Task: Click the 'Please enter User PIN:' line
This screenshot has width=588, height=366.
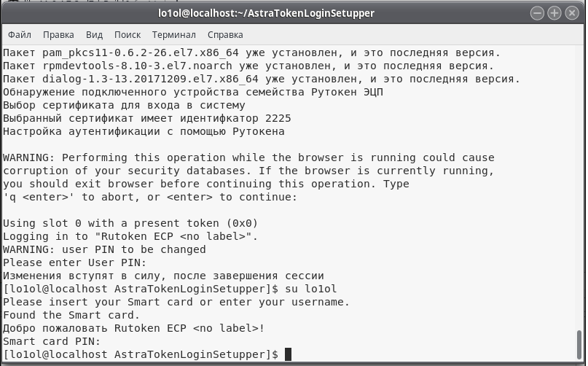Action: [74, 262]
